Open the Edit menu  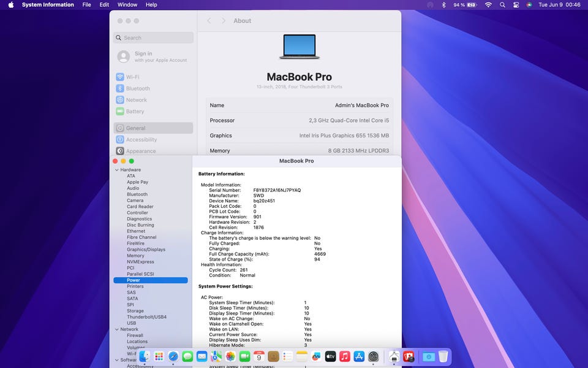tap(104, 5)
